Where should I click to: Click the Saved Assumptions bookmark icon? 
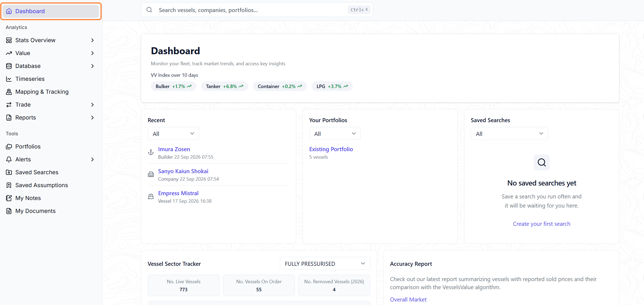point(9,185)
